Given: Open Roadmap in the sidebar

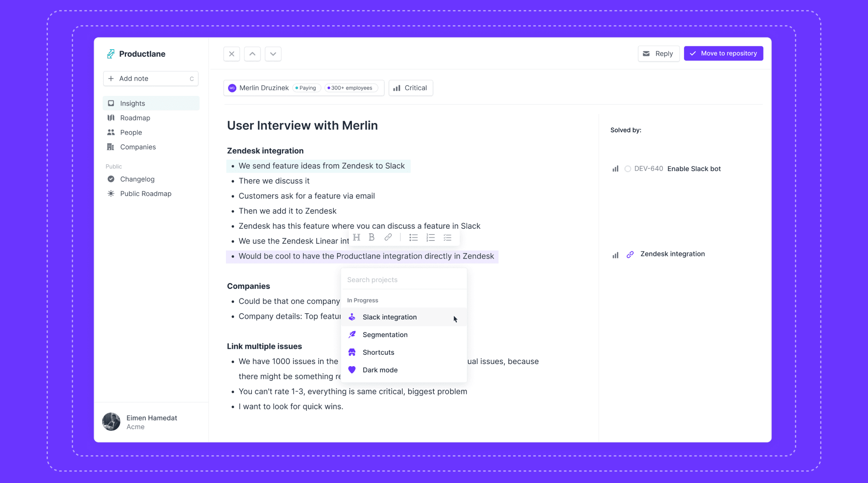Looking at the screenshot, I should coord(151,118).
